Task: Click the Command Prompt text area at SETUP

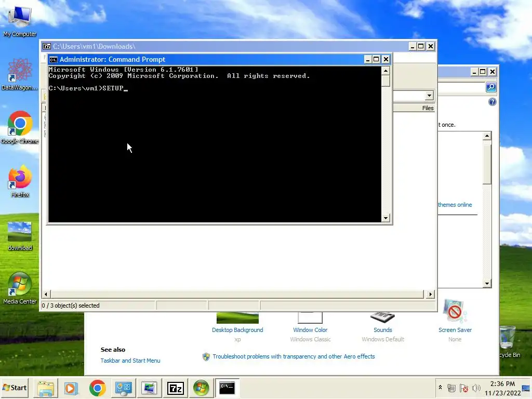Action: [x=113, y=88]
